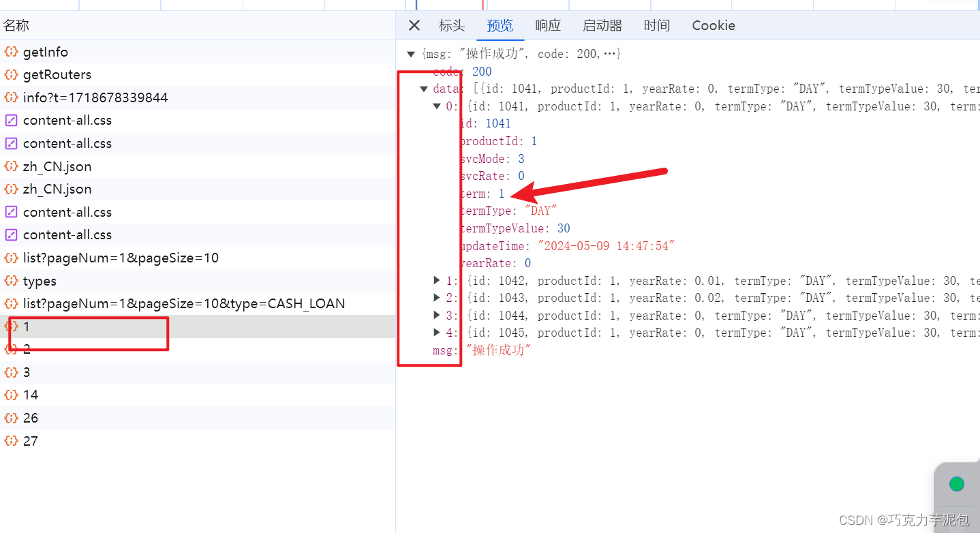This screenshot has width=980, height=533.
Task: Open the 时间 tab
Action: pos(657,26)
